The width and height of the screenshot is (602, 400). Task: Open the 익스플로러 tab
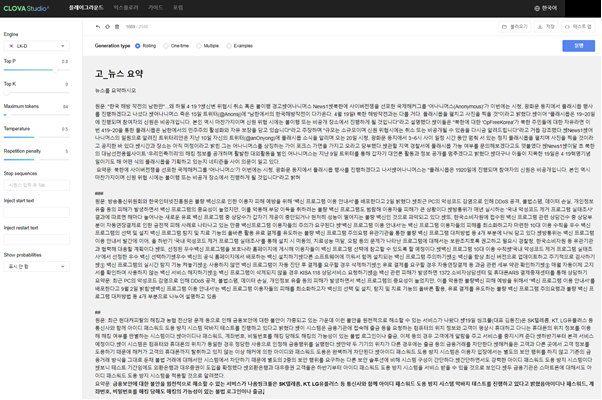(126, 8)
